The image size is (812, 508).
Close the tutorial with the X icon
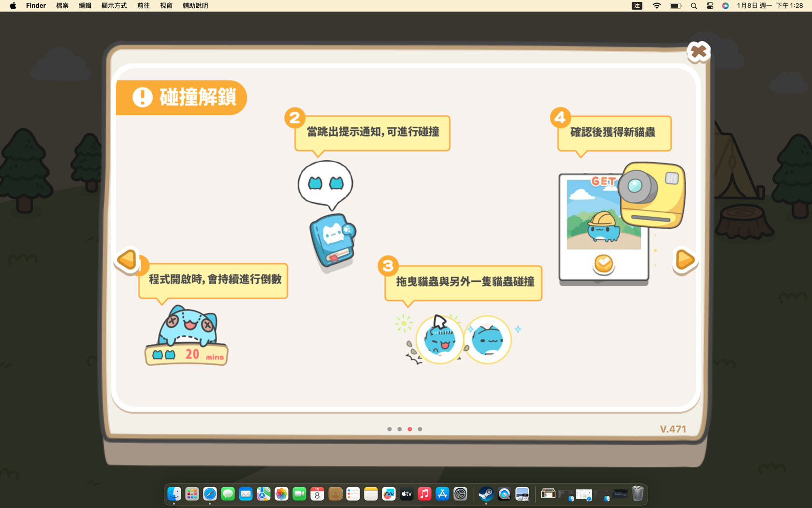698,52
